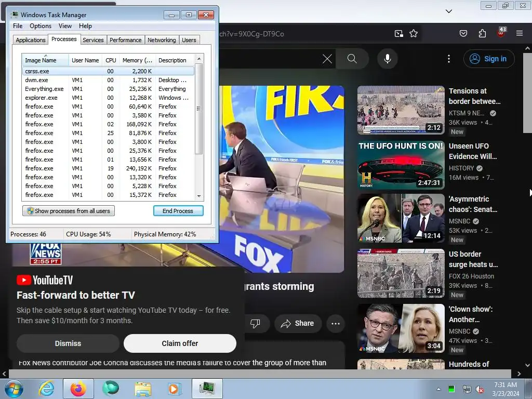Sort processes by Image Name column
The width and height of the screenshot is (532, 399).
[45, 60]
